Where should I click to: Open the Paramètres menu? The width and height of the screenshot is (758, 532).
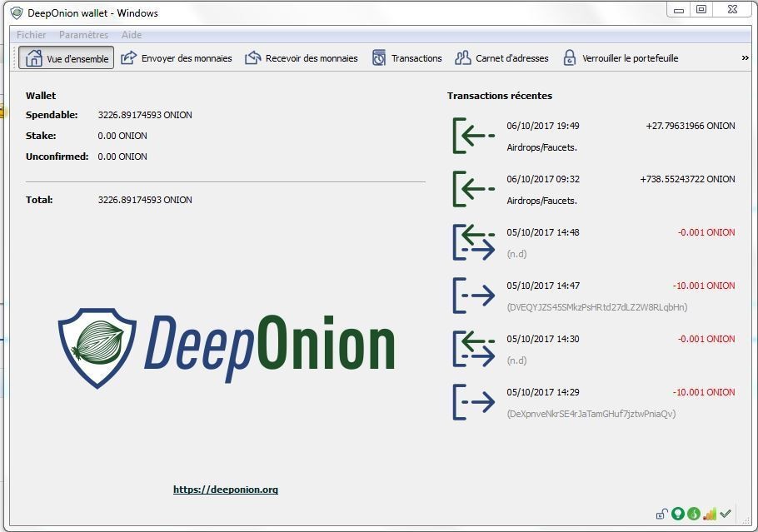(x=83, y=35)
